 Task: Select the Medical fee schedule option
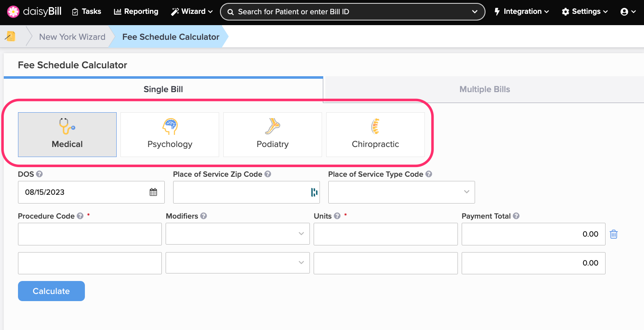point(67,134)
